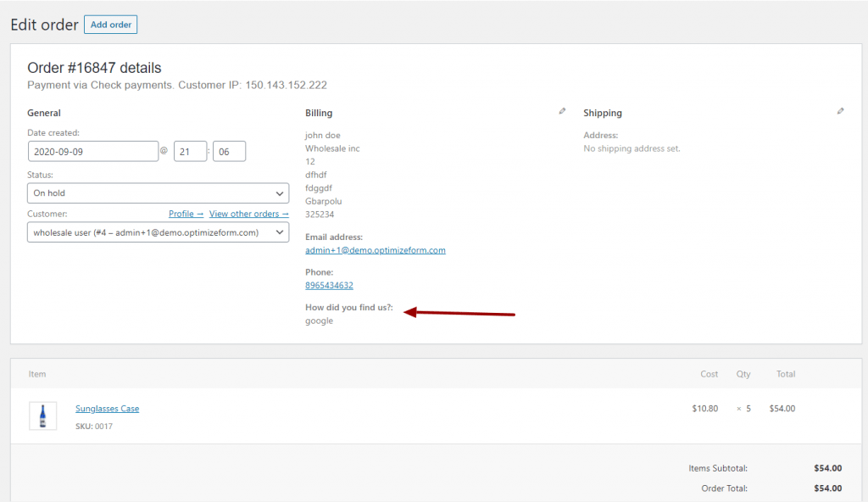Image resolution: width=868 pixels, height=502 pixels.
Task: Select the hour field showing 21
Action: 191,151
